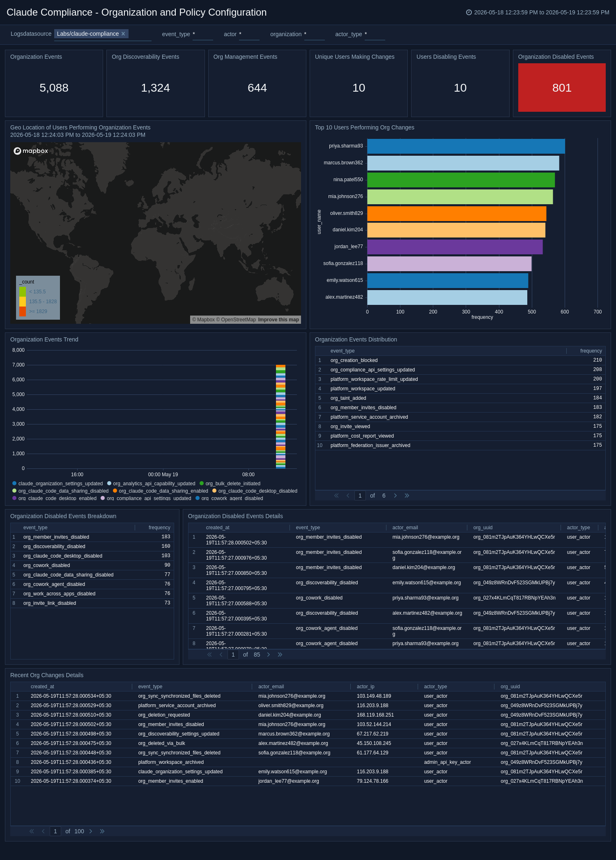Go to next page in Disabled Events Details
Screen dimensions: 616x860
(269, 655)
